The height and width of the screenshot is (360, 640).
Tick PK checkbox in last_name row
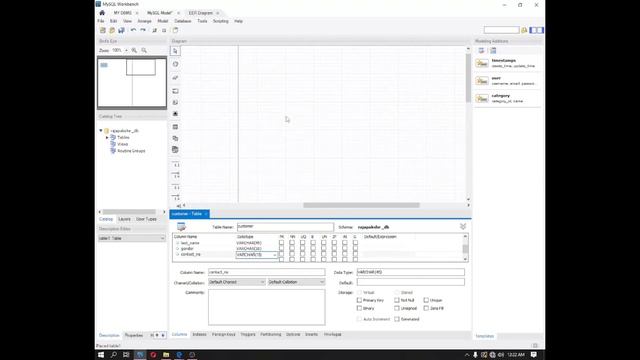(x=281, y=243)
